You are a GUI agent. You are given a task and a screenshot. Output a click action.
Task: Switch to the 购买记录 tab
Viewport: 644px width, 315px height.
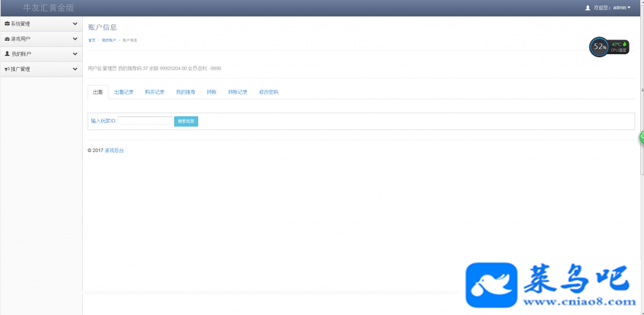click(x=155, y=92)
